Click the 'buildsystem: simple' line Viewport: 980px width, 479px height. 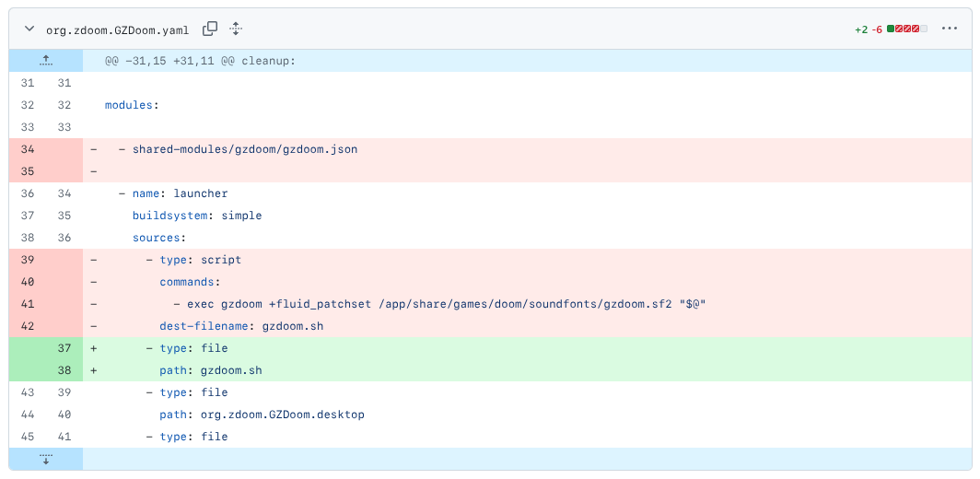[528, 216]
